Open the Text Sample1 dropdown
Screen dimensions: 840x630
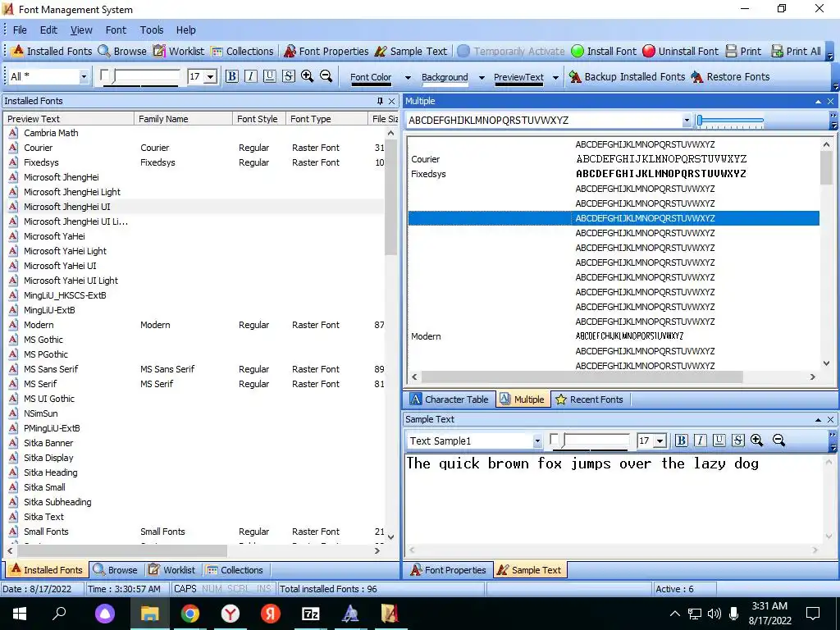[537, 441]
